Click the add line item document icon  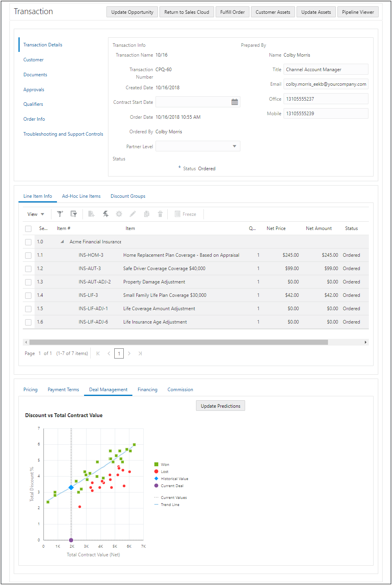(92, 214)
